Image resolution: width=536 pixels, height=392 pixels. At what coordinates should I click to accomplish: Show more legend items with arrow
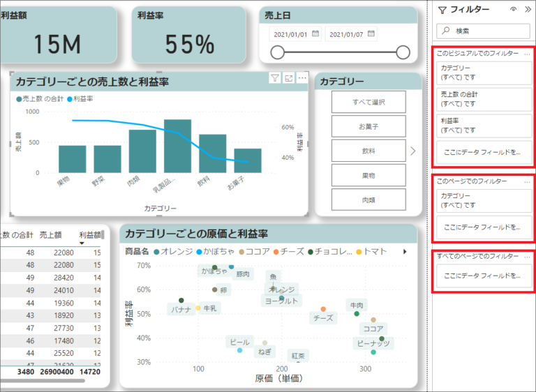pyautogui.click(x=405, y=252)
